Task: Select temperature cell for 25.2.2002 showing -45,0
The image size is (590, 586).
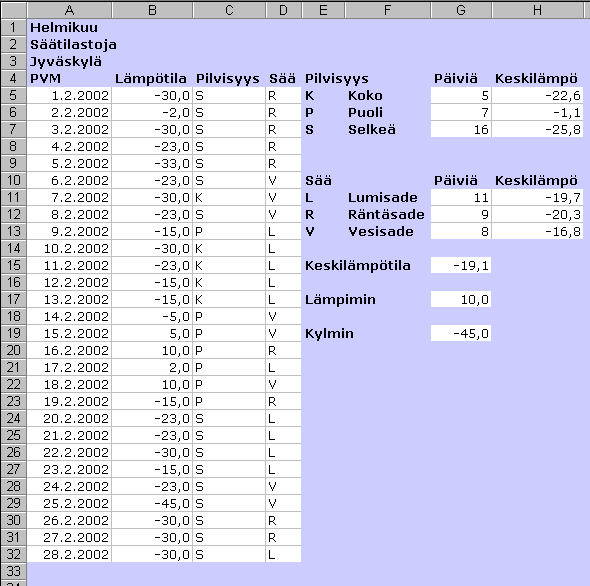Action: point(152,504)
